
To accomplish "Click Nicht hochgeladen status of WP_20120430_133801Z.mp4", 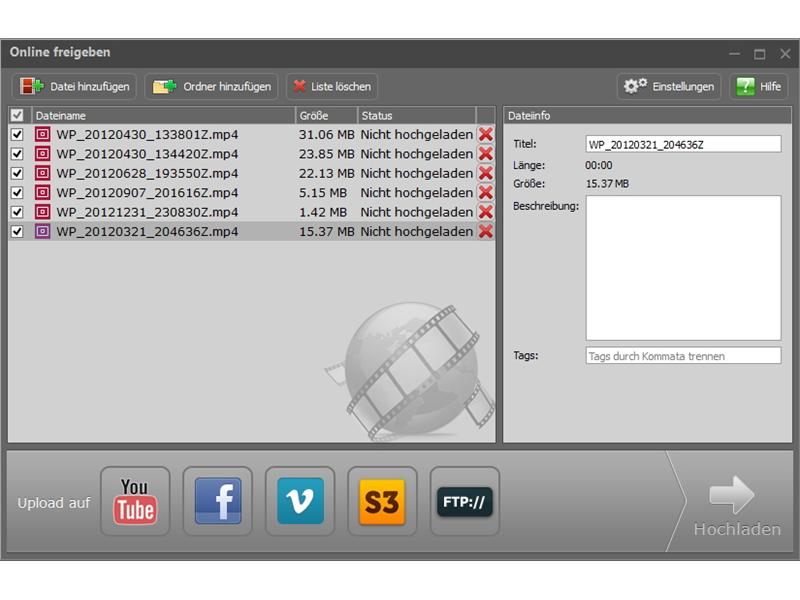I will (416, 135).
